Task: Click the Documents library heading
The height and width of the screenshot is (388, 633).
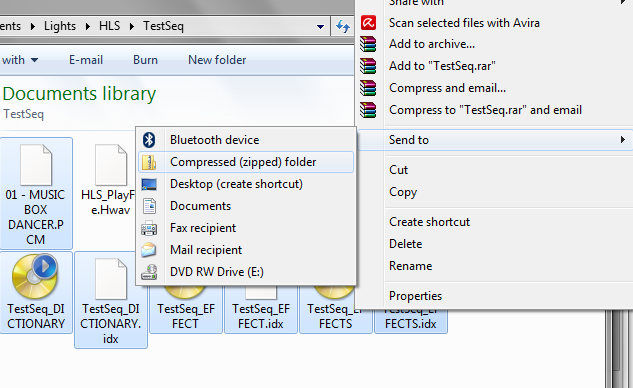Action: click(79, 94)
